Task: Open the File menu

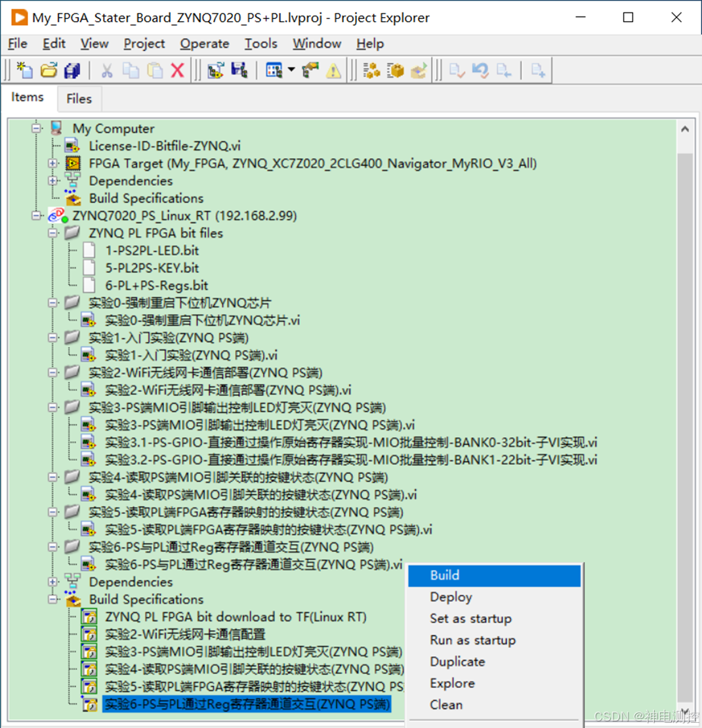Action: click(18, 43)
